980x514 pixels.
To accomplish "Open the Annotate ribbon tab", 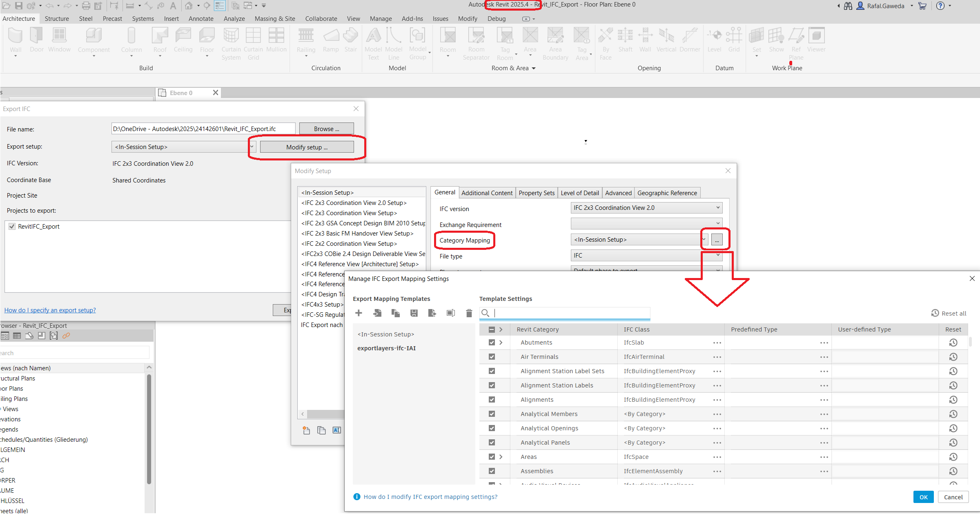I will tap(200, 19).
